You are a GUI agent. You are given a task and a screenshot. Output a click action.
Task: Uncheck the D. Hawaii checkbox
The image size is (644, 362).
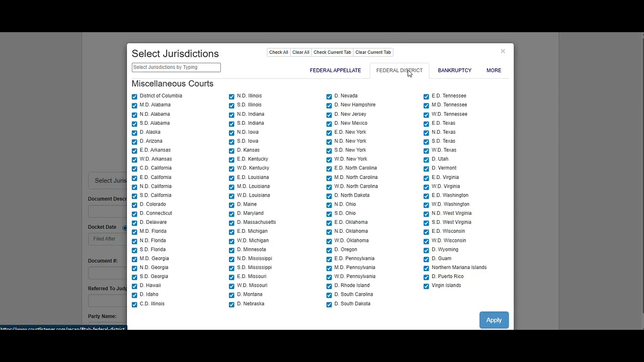(134, 286)
